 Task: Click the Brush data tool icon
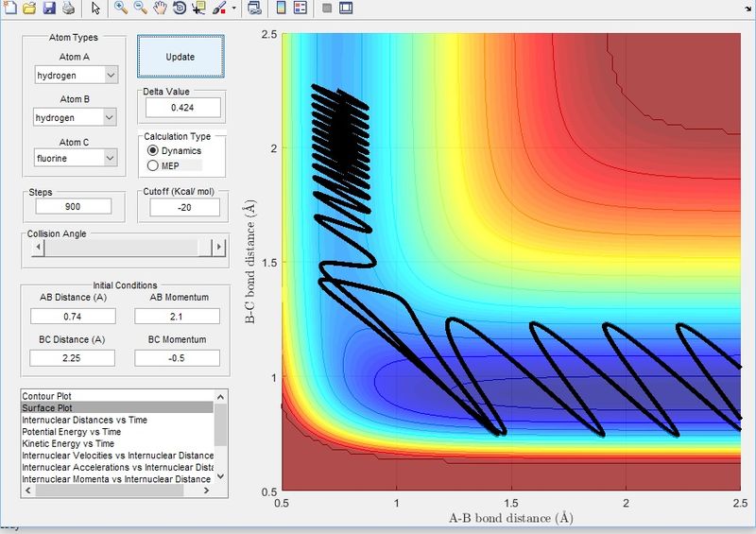point(219,8)
